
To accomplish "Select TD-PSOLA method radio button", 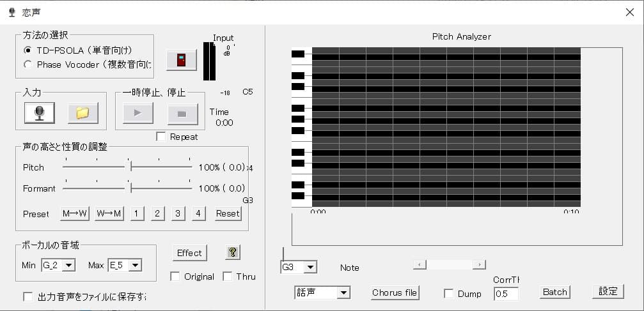I will tap(28, 50).
